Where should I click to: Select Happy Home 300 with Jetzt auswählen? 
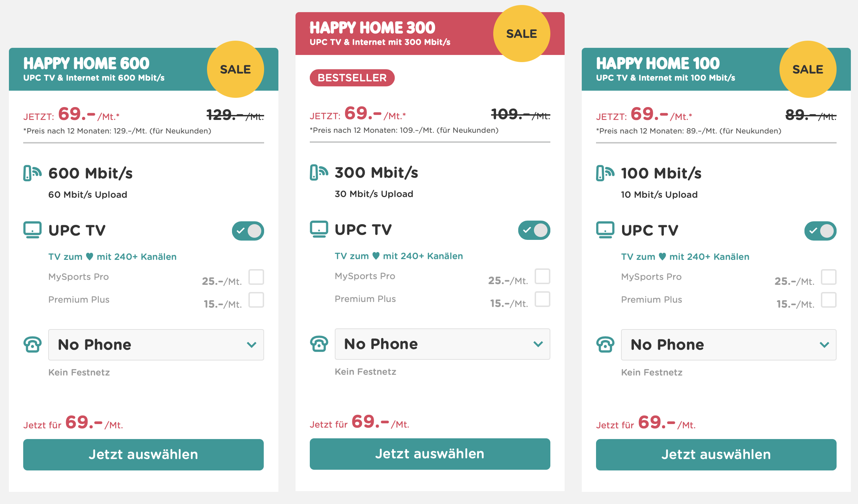pos(430,454)
